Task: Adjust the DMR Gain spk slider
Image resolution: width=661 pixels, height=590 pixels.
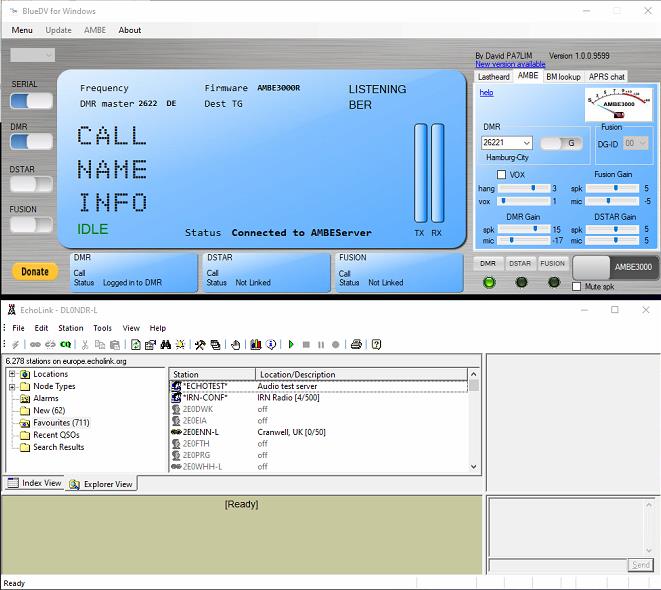Action: [524, 229]
